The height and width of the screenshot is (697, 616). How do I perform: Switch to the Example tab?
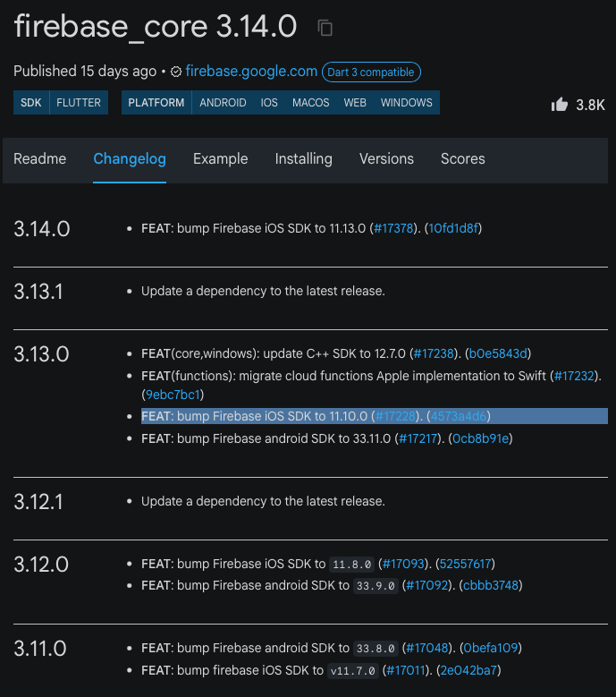[220, 158]
